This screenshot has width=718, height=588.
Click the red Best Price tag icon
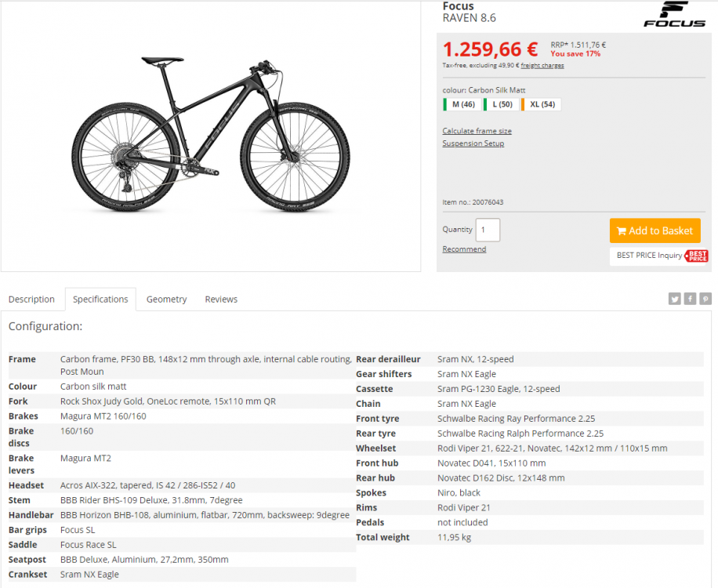[696, 256]
